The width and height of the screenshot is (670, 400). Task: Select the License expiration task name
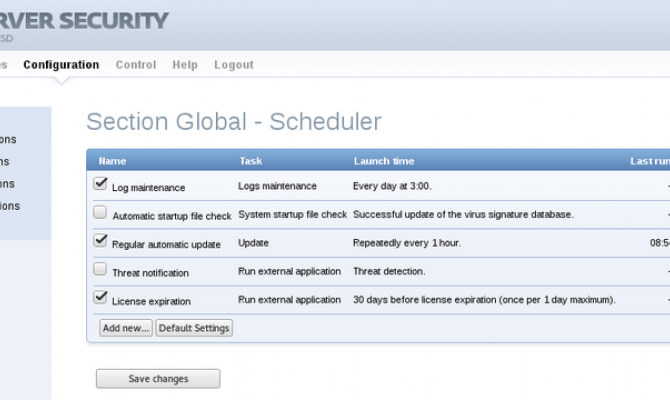tap(151, 301)
